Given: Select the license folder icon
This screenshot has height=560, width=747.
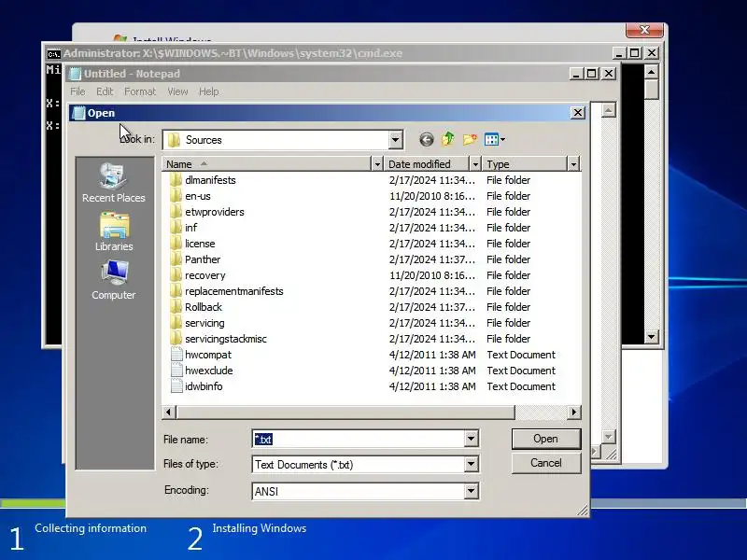Looking at the screenshot, I should click(176, 244).
